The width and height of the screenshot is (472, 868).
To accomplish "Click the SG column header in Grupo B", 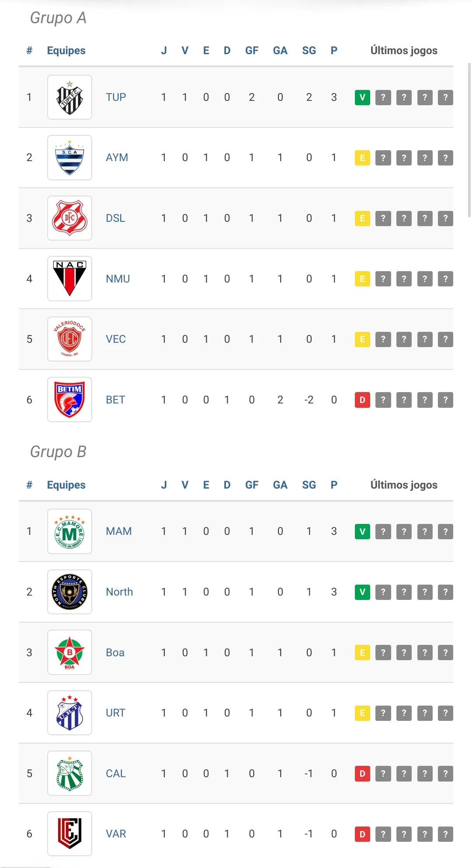I will click(309, 485).
